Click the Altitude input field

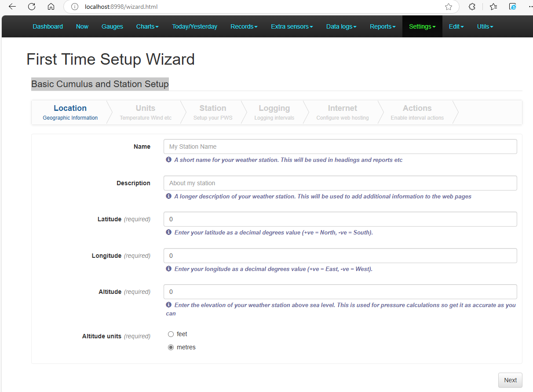pyautogui.click(x=340, y=292)
